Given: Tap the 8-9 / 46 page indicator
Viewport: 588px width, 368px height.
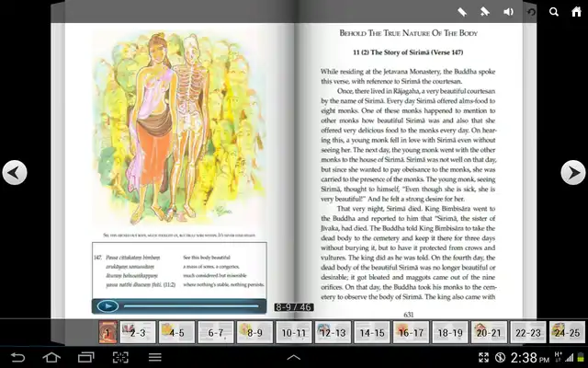Looking at the screenshot, I should pyautogui.click(x=294, y=307).
